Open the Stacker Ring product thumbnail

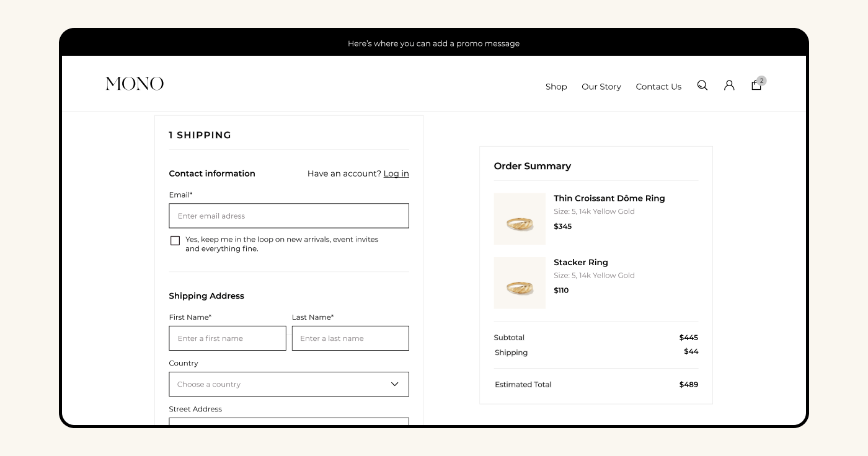[519, 283]
